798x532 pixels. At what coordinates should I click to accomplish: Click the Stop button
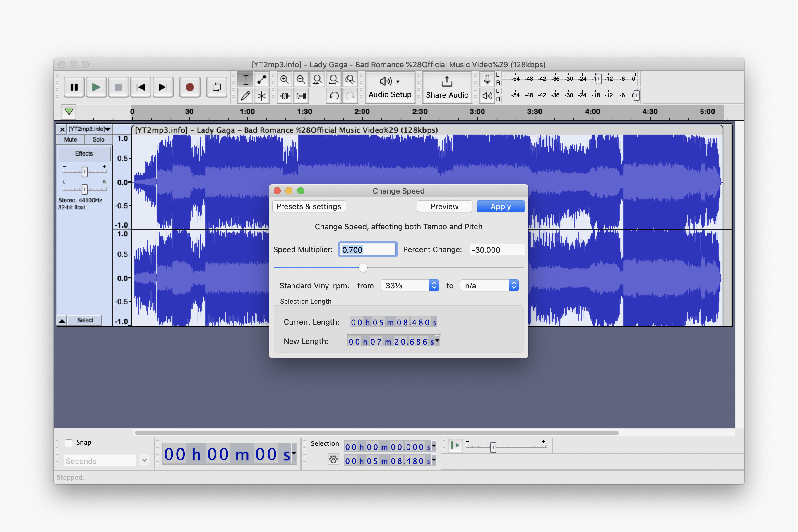[x=119, y=87]
